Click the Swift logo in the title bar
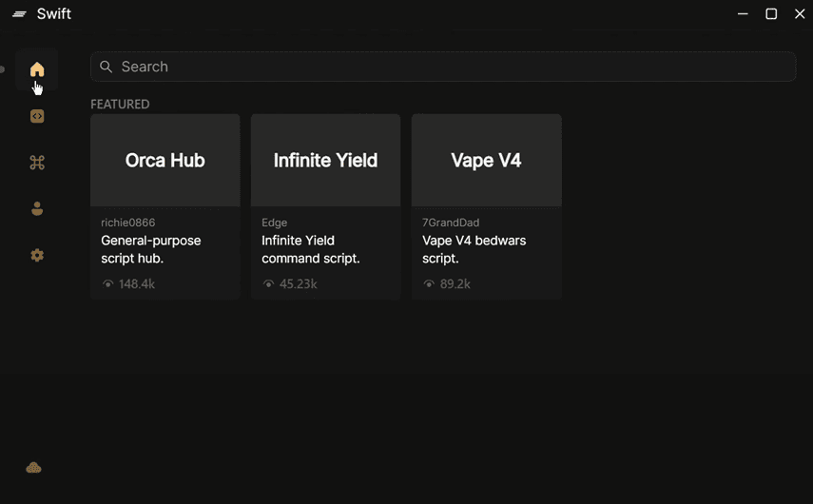The width and height of the screenshot is (813, 504). (19, 14)
